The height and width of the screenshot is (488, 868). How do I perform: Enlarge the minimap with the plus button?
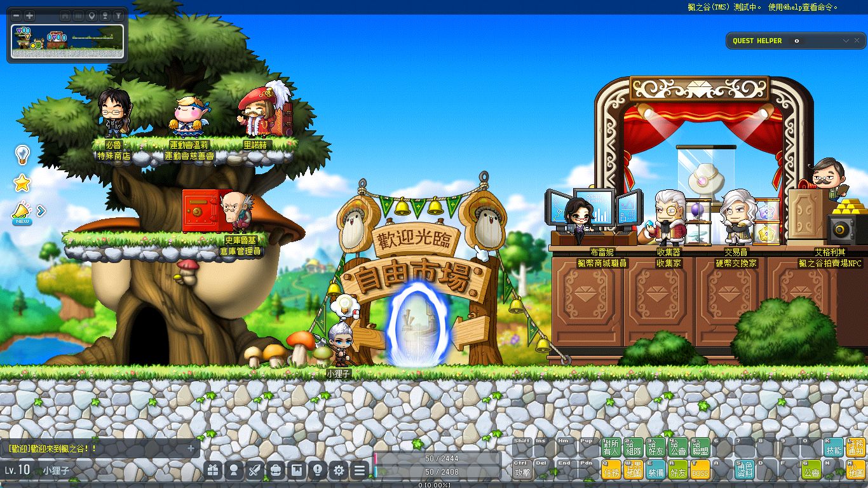(x=29, y=15)
